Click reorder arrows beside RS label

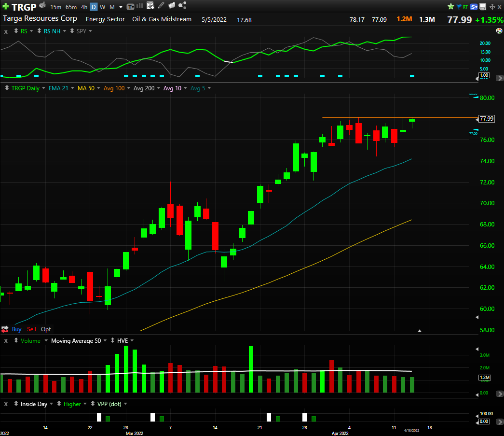(x=16, y=31)
